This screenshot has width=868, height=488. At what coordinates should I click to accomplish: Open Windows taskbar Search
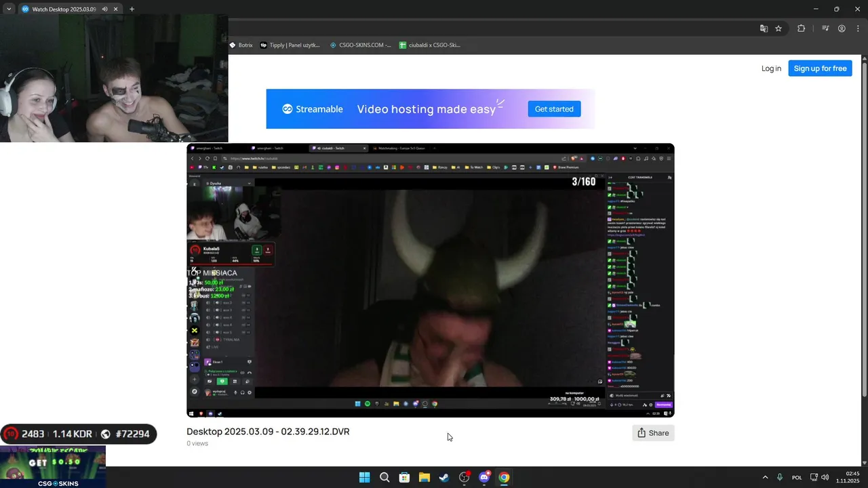[x=384, y=477]
